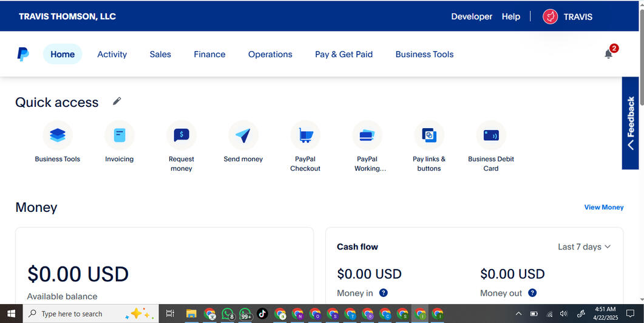Image resolution: width=644 pixels, height=323 pixels.
Task: Click the volume speaker tray icon
Action: pyautogui.click(x=563, y=314)
